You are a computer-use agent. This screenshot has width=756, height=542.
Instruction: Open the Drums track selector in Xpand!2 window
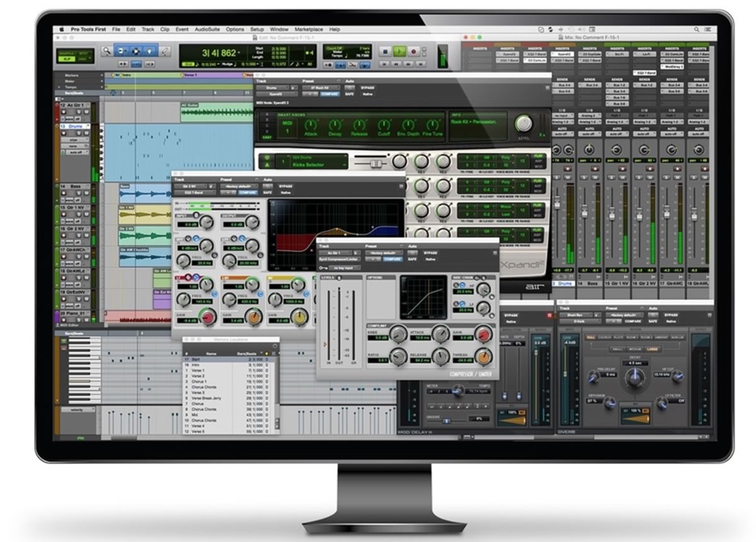click(274, 88)
